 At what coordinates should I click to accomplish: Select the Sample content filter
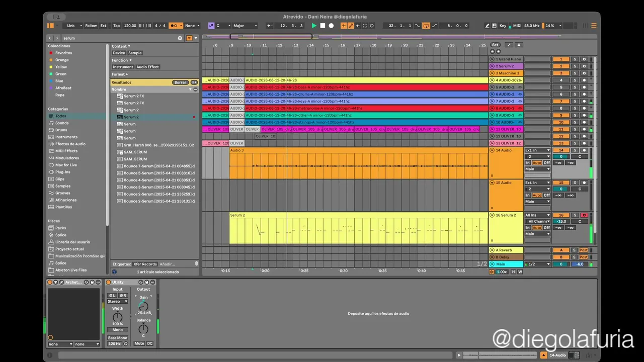click(135, 53)
